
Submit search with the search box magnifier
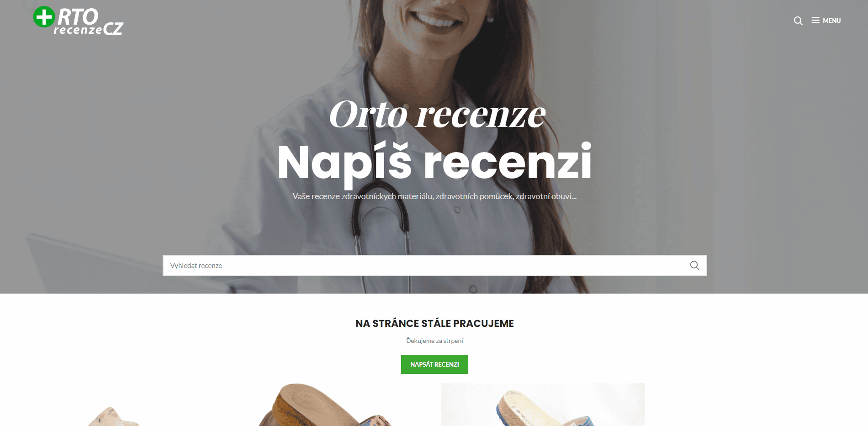tap(694, 265)
